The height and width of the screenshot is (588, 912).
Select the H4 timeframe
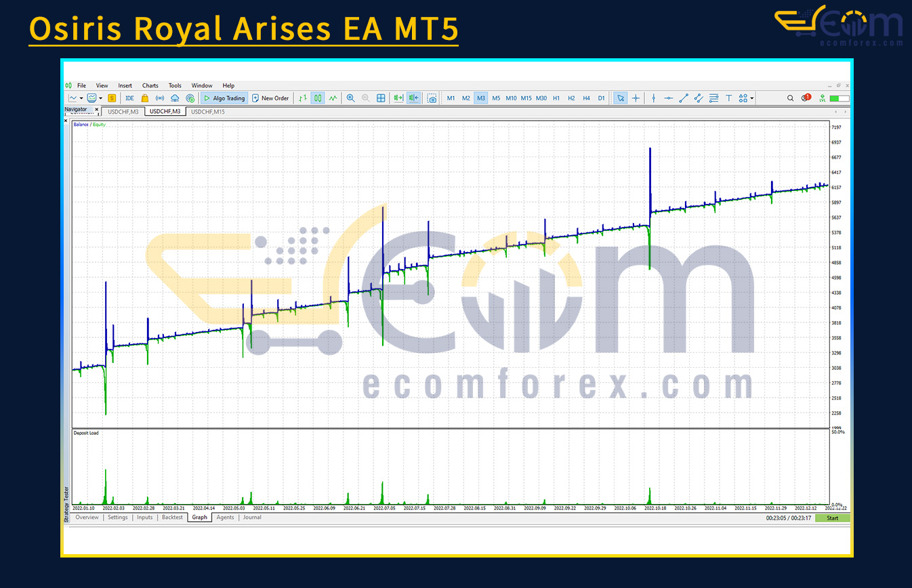[x=586, y=98]
